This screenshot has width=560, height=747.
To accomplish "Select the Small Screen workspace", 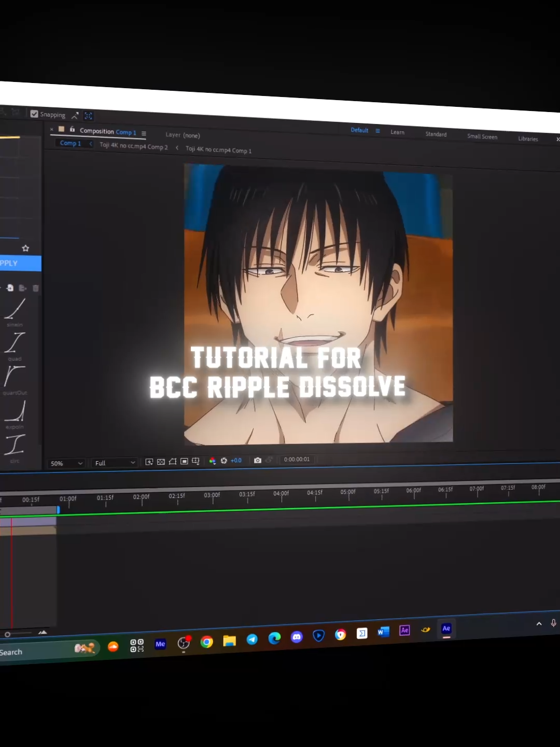I will point(482,136).
